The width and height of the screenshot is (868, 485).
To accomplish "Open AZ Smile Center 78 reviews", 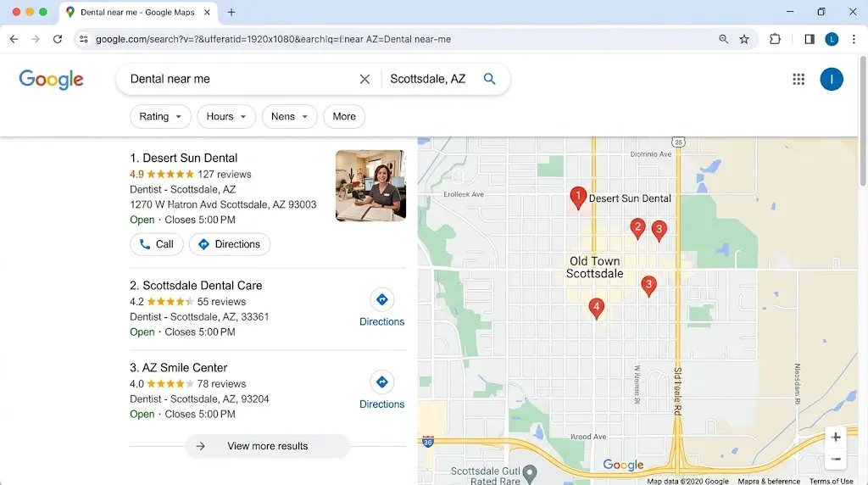I will point(221,384).
